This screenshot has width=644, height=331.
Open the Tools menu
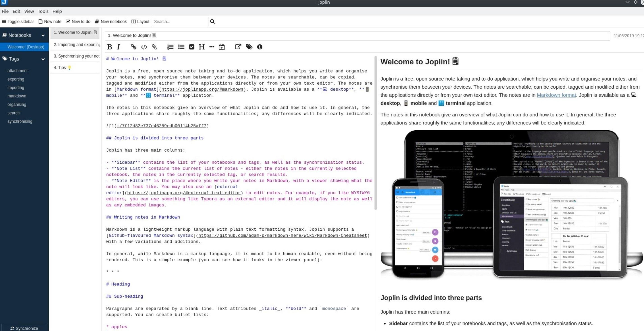click(x=43, y=11)
